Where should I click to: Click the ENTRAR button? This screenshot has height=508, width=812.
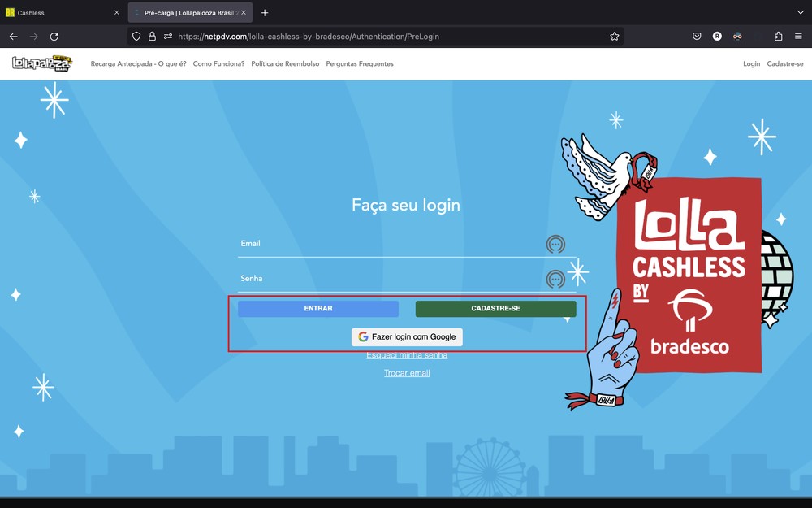click(317, 308)
